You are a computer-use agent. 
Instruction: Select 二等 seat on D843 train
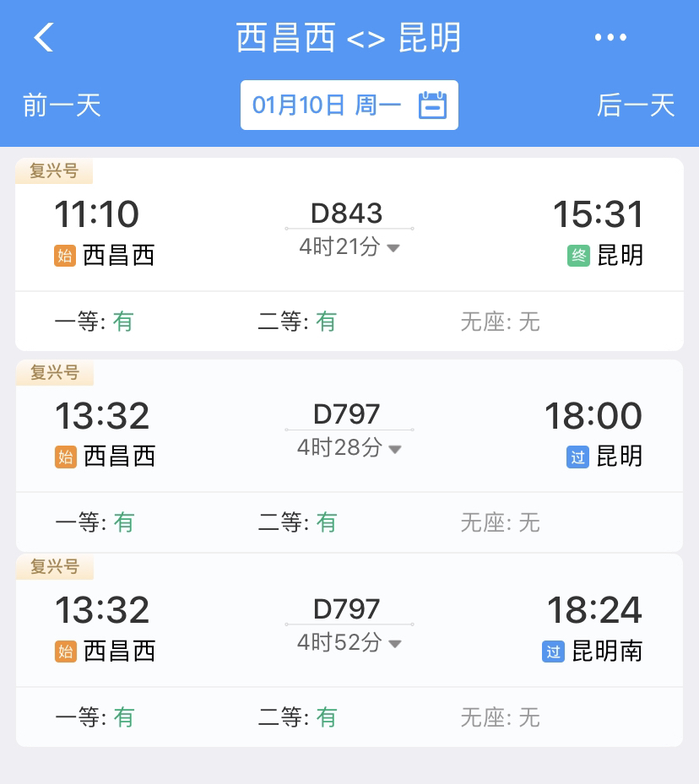tap(297, 321)
